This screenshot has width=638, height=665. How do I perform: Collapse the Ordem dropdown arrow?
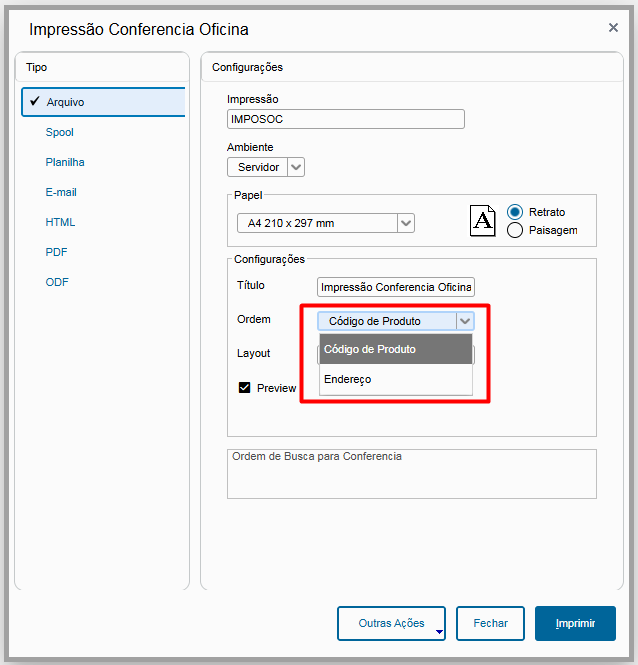[x=465, y=321]
